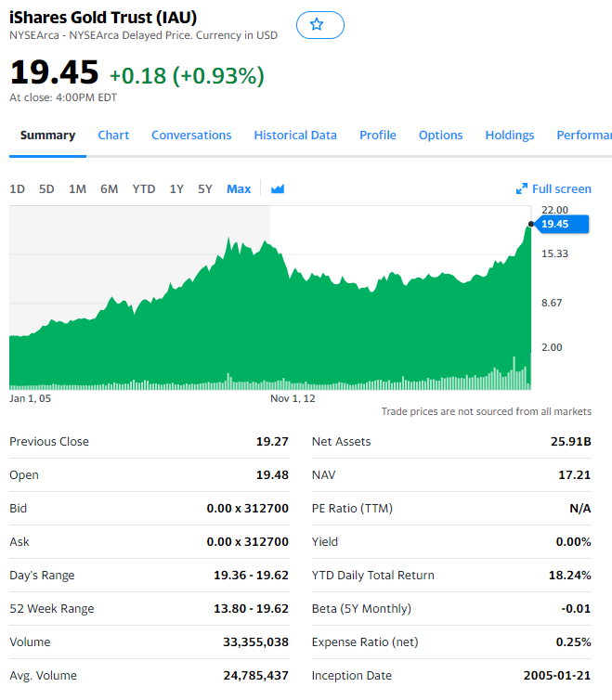The width and height of the screenshot is (612, 700).
Task: Click the 15.33 y-axis label
Action: click(554, 254)
